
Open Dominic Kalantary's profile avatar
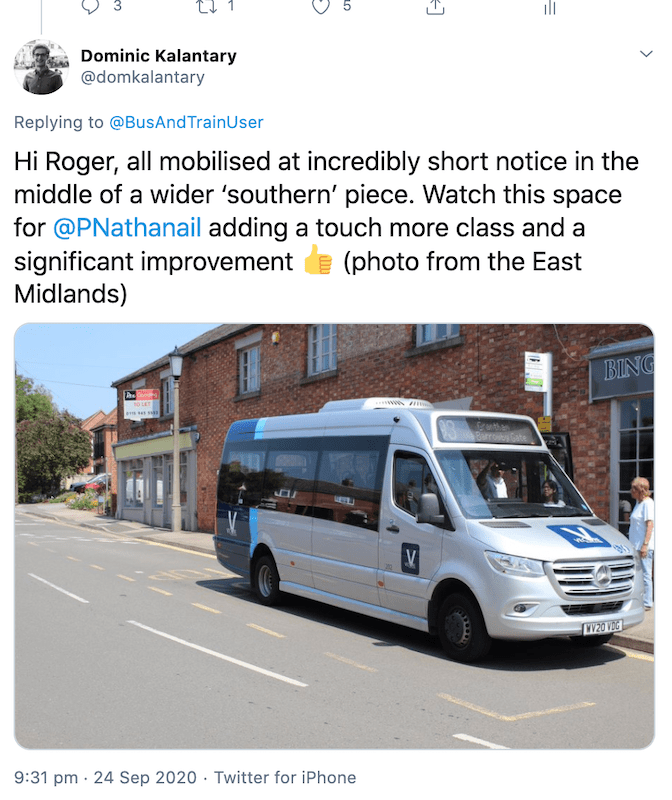pos(41,66)
